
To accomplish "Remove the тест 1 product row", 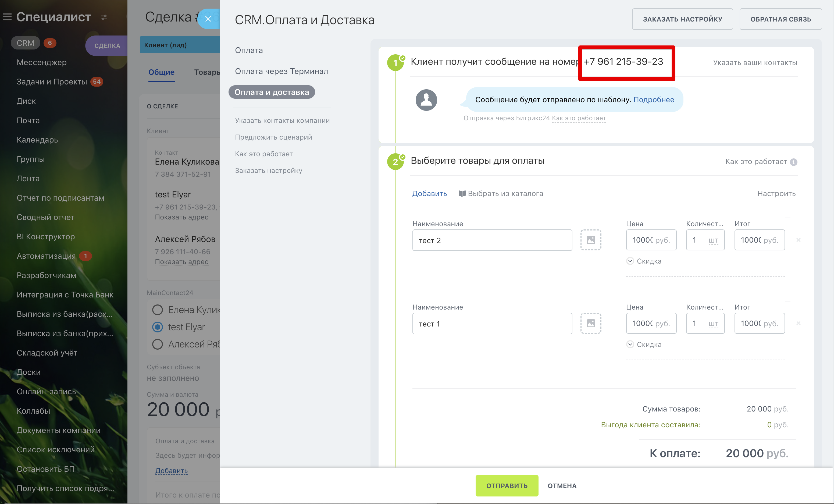I will click(799, 323).
